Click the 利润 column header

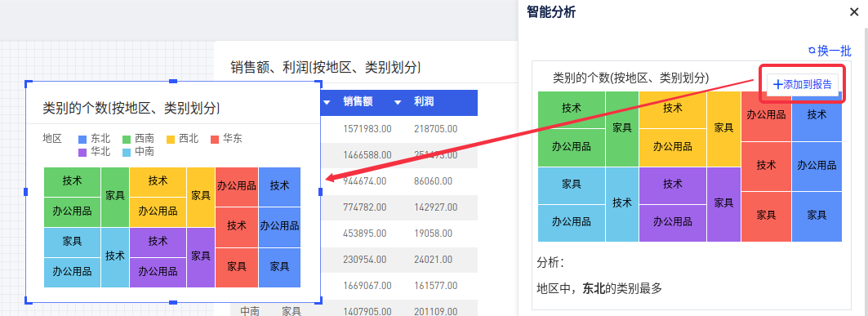[x=424, y=102]
